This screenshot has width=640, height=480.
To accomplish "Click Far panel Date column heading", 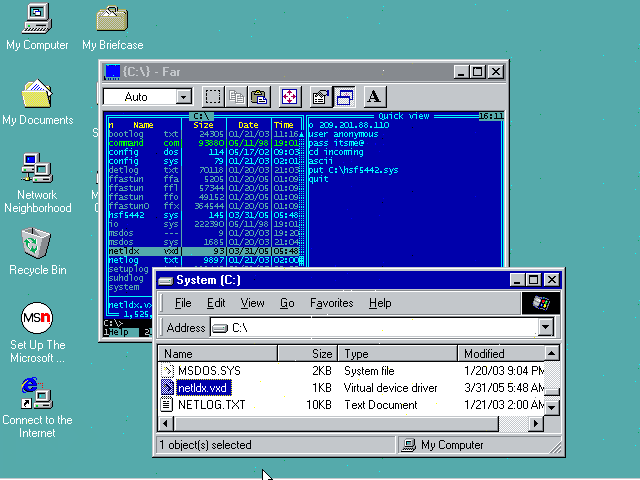I will [248, 125].
